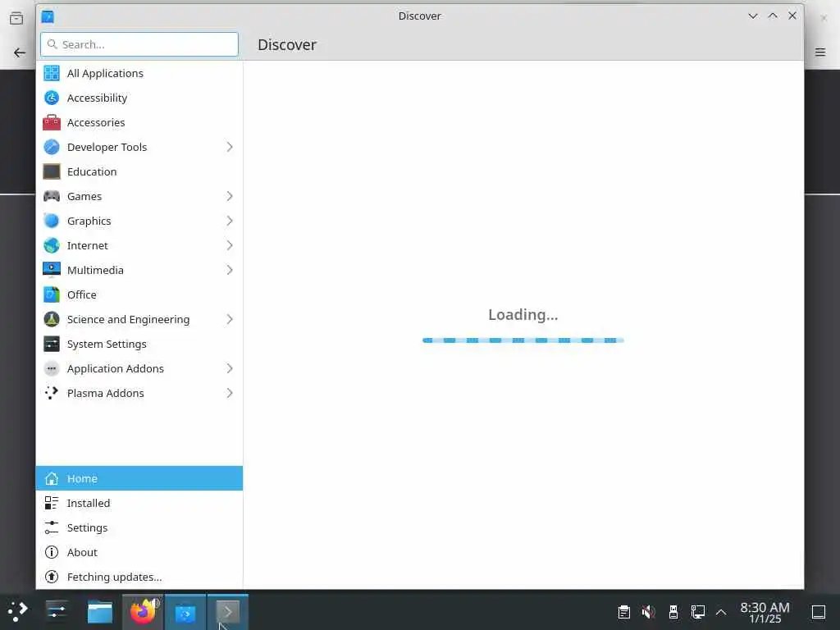Image resolution: width=840 pixels, height=630 pixels.
Task: Expand Internet subcategories chevron
Action: pyautogui.click(x=230, y=245)
